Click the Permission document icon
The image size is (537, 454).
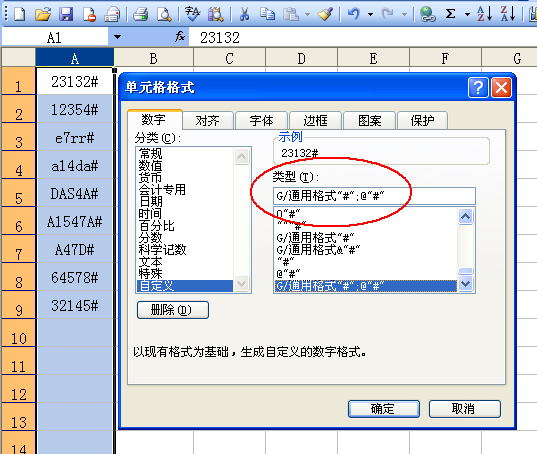click(89, 14)
